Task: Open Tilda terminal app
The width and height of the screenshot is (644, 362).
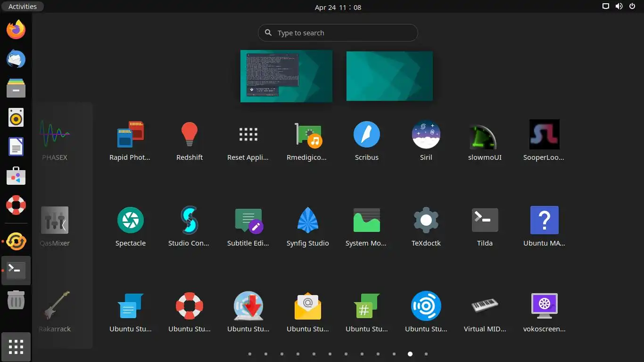Action: [x=485, y=226]
